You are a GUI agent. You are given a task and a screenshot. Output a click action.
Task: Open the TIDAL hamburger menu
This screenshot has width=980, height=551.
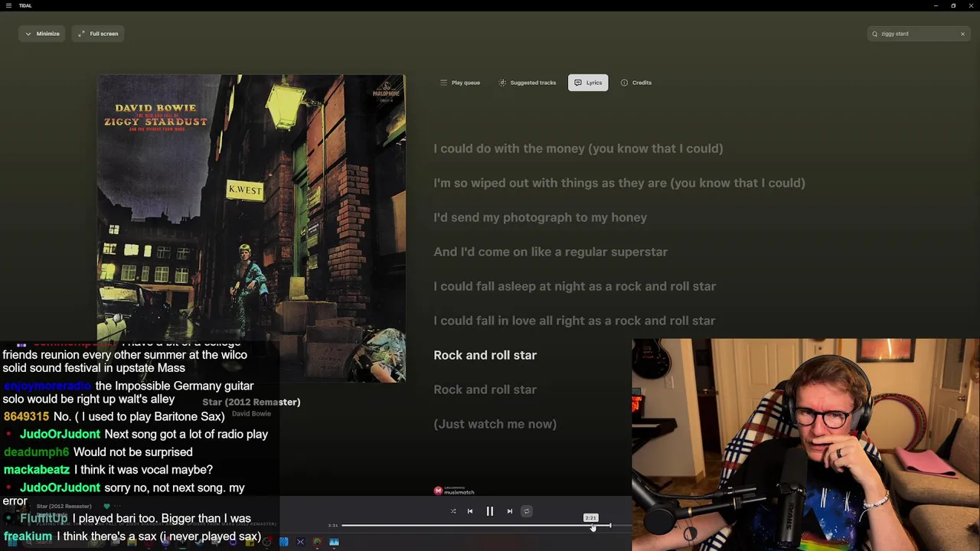(x=8, y=5)
